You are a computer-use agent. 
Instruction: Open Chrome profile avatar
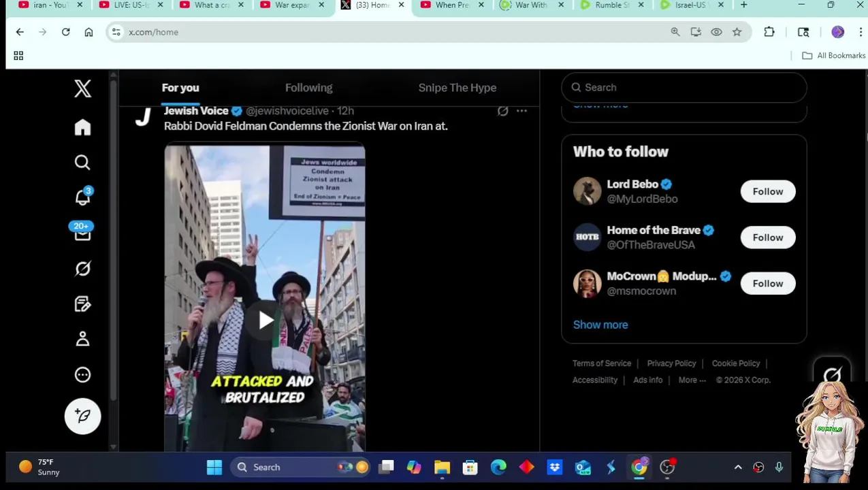(837, 32)
